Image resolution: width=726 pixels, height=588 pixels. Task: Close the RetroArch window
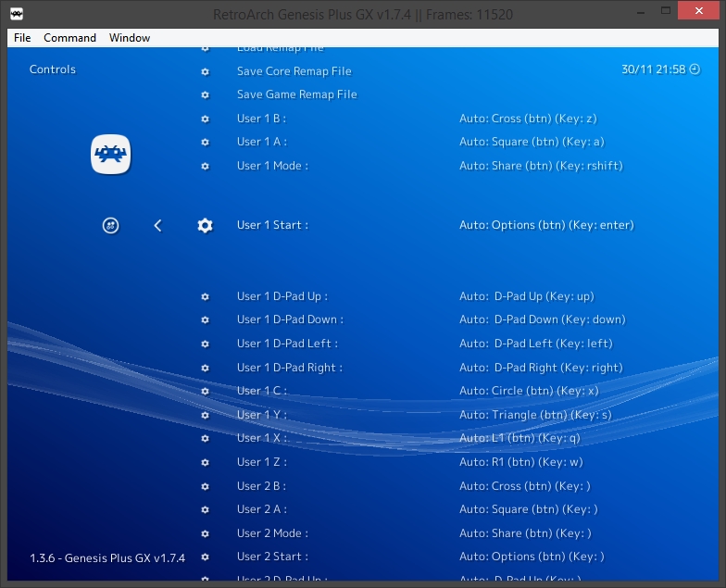pos(698,10)
